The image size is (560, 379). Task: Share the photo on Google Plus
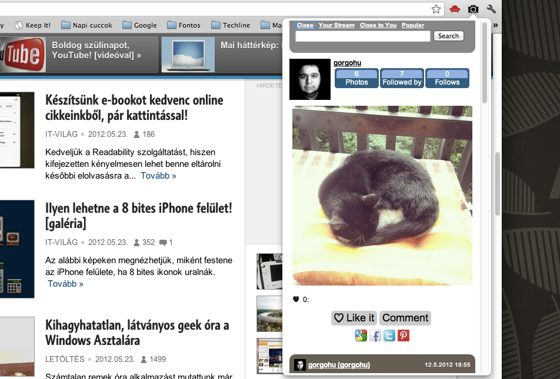(361, 335)
